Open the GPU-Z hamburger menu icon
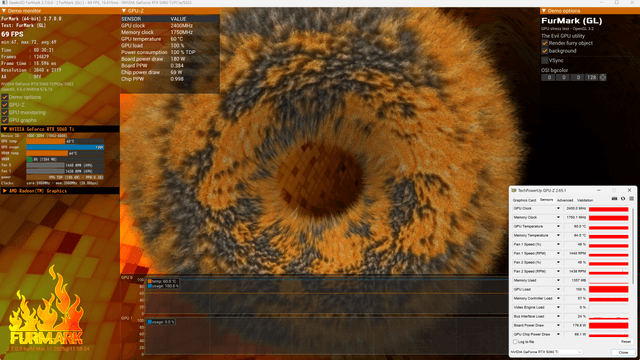 pyautogui.click(x=631, y=199)
